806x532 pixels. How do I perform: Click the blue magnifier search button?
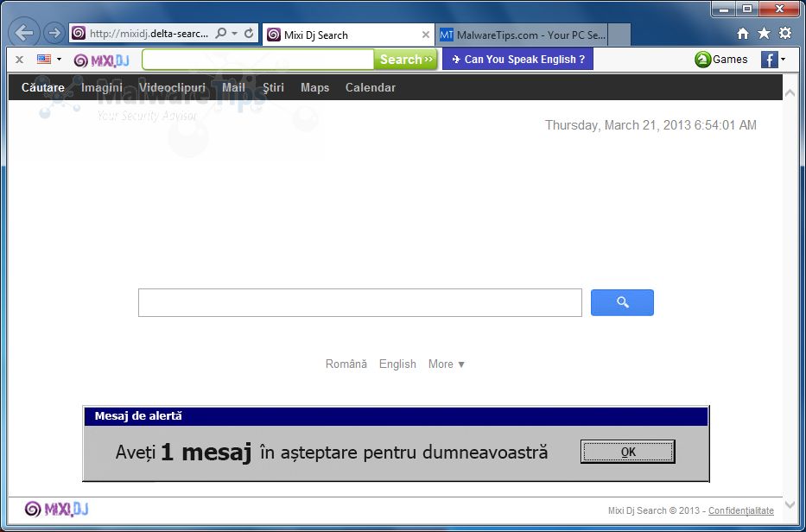point(621,302)
